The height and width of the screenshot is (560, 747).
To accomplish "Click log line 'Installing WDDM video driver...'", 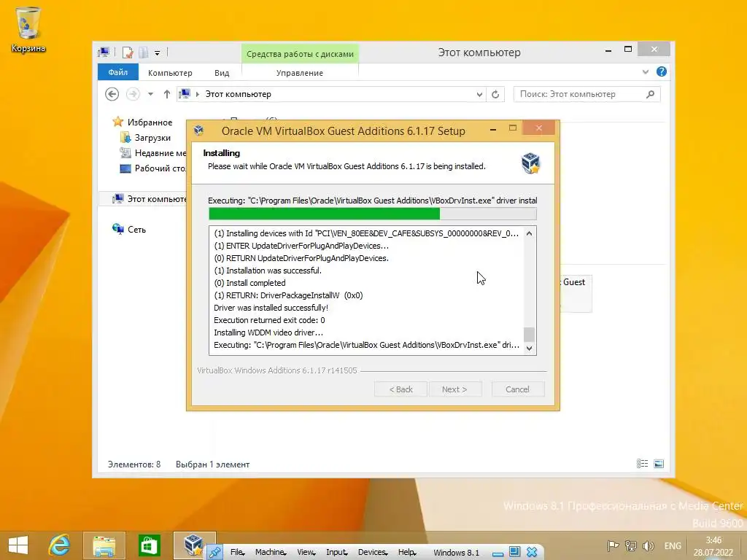I will [268, 332].
